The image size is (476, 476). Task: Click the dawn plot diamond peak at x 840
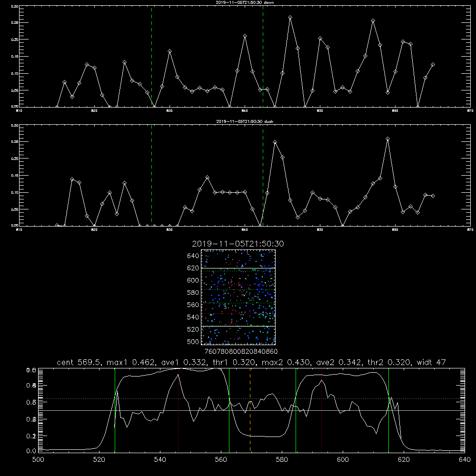[x=245, y=36]
